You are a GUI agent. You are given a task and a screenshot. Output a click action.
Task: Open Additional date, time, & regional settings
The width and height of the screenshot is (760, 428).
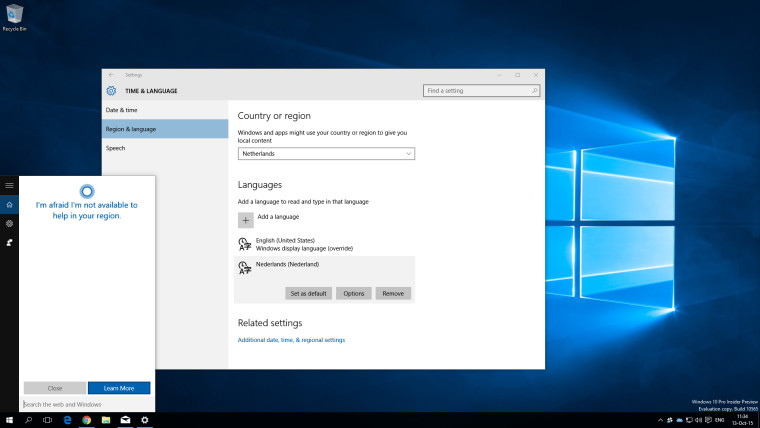tap(291, 340)
